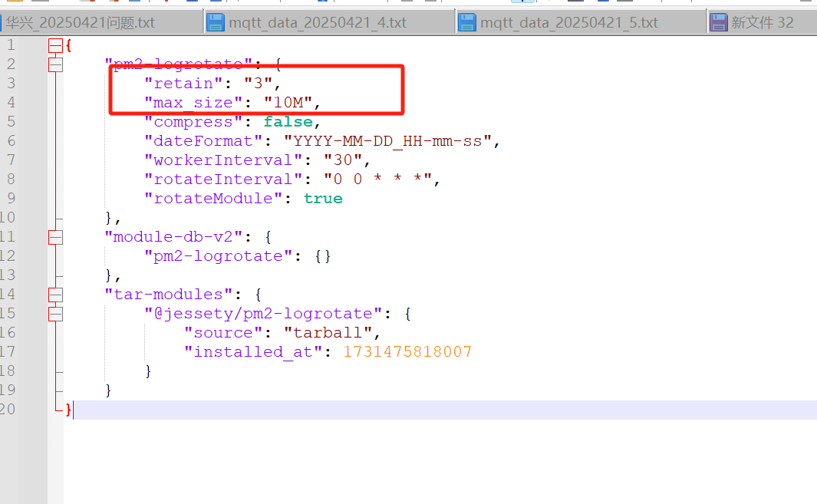Click the installed_at number 1731475818007
This screenshot has height=504, width=817.
407,352
